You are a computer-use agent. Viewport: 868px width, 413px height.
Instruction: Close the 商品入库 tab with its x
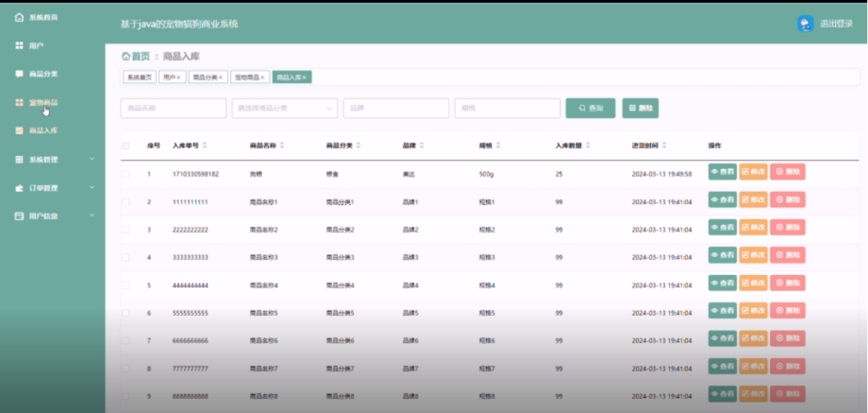click(305, 78)
